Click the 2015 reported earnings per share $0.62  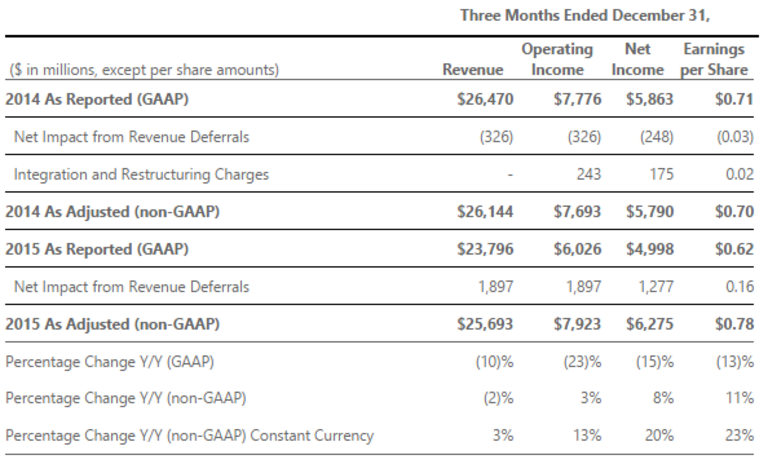click(733, 249)
